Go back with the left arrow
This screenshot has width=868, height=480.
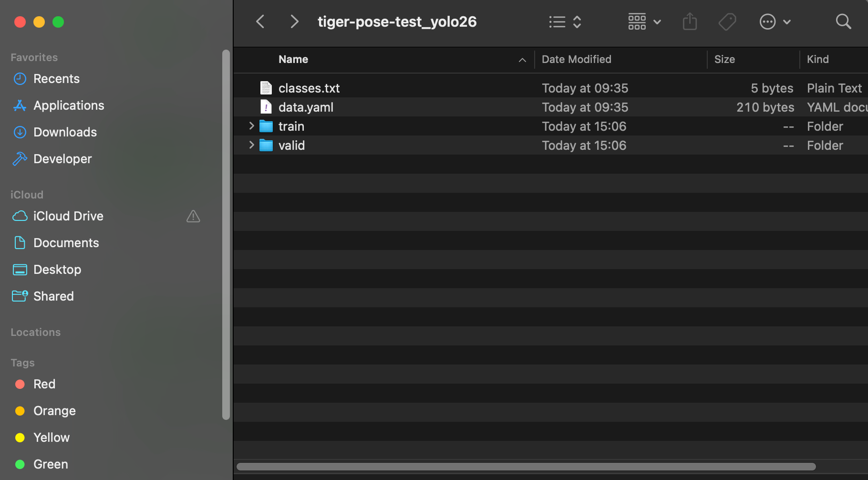point(260,22)
